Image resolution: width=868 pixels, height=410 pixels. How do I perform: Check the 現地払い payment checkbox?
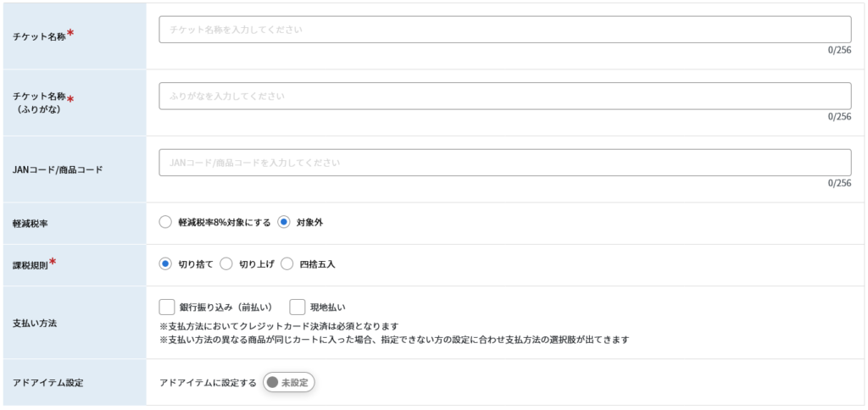298,307
